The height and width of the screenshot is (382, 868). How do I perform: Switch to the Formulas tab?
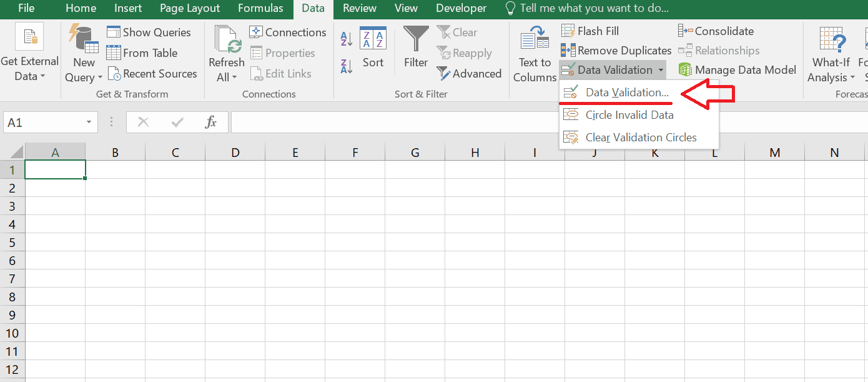point(260,9)
